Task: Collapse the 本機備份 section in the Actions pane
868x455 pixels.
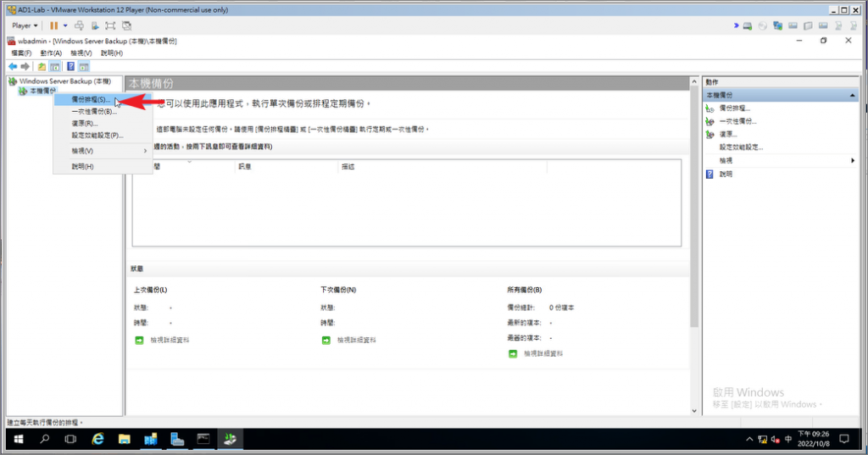Action: tap(852, 95)
